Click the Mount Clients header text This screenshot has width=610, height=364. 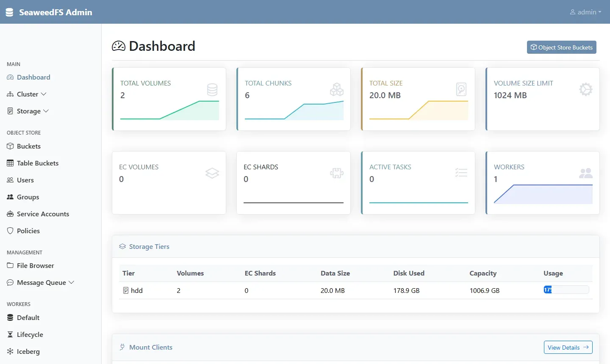point(151,347)
